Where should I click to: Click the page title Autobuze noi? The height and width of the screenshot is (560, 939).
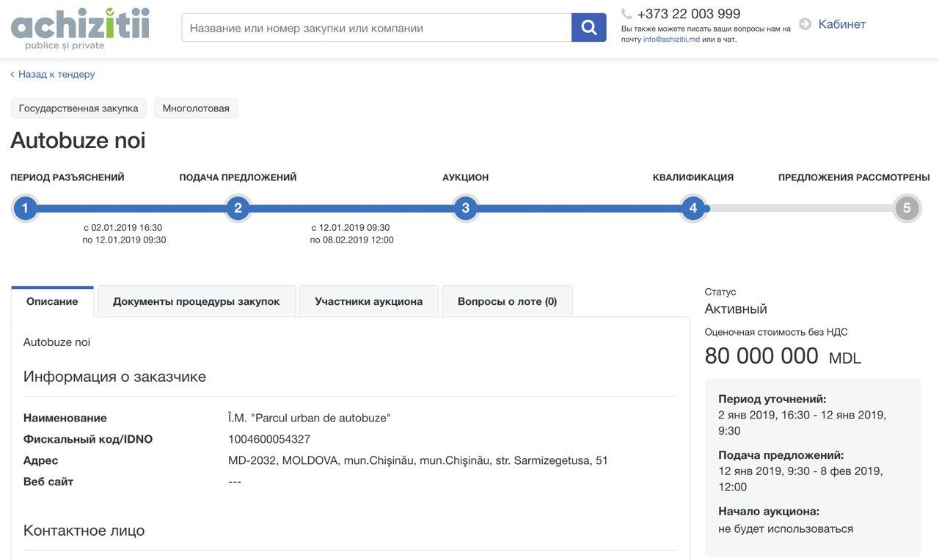click(78, 140)
